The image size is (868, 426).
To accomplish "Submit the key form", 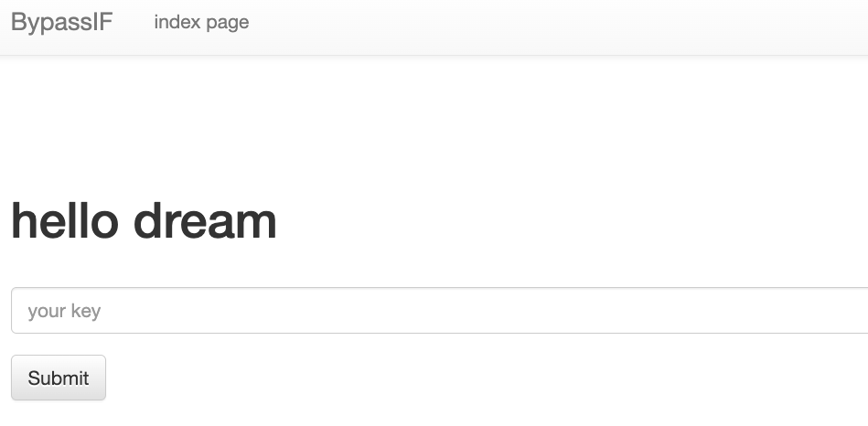I will (59, 378).
